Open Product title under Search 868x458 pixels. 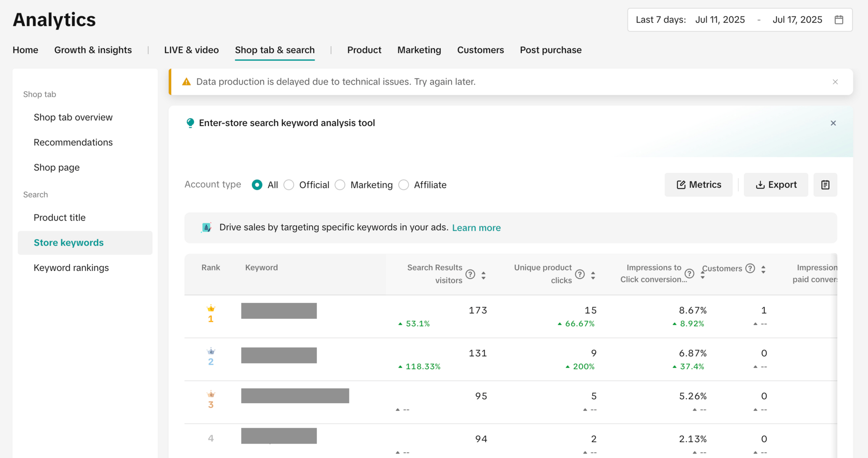85,218
